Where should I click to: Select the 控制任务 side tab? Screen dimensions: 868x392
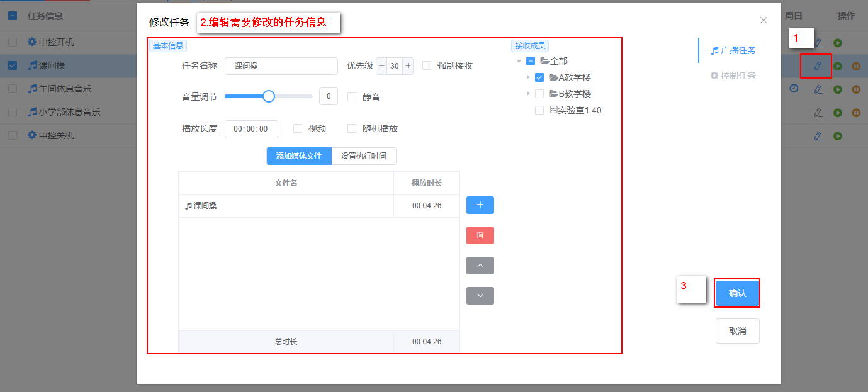coord(733,76)
